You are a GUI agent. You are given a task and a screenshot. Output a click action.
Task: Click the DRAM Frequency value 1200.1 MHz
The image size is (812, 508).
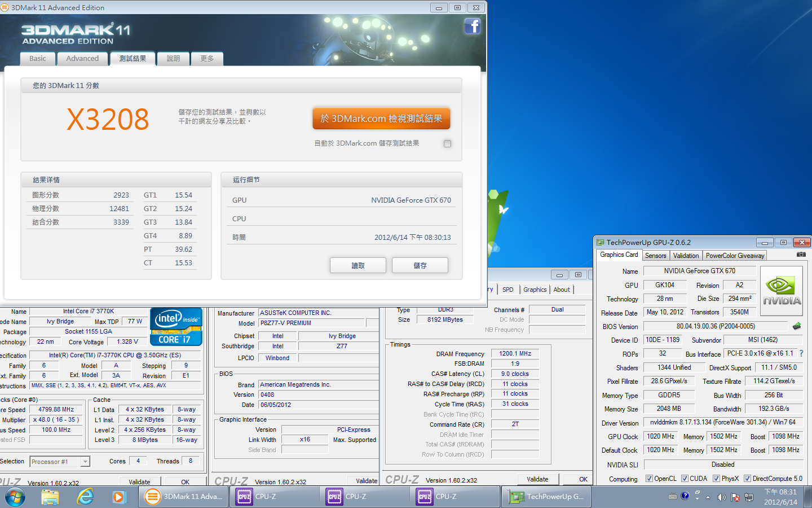click(x=515, y=353)
